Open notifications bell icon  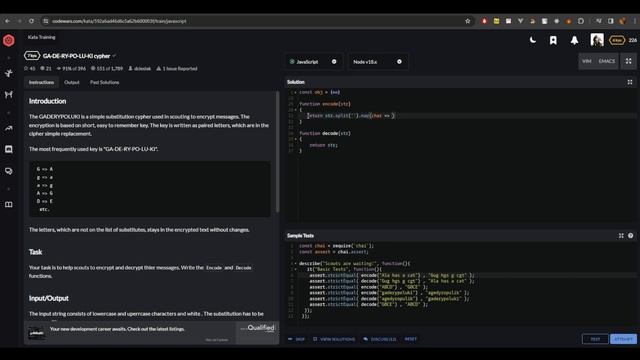[574, 40]
